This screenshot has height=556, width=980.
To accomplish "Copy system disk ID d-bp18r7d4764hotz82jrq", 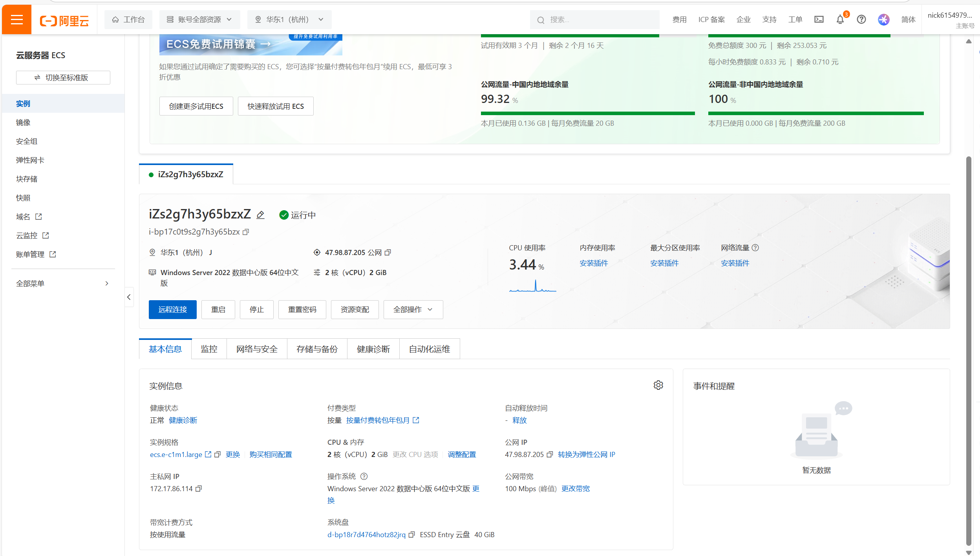I will (411, 534).
